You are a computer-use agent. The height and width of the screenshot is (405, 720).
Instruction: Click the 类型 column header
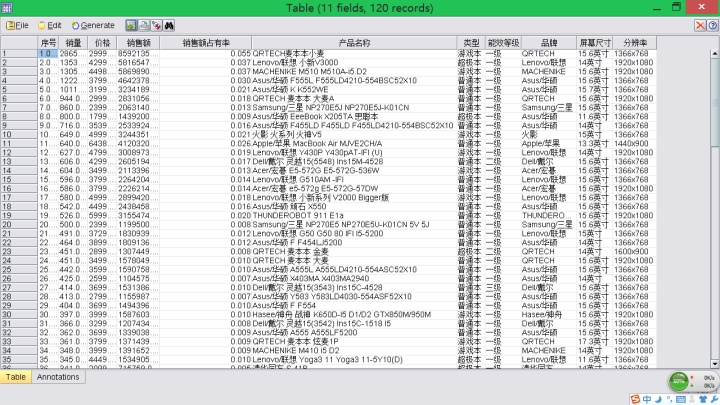click(471, 43)
